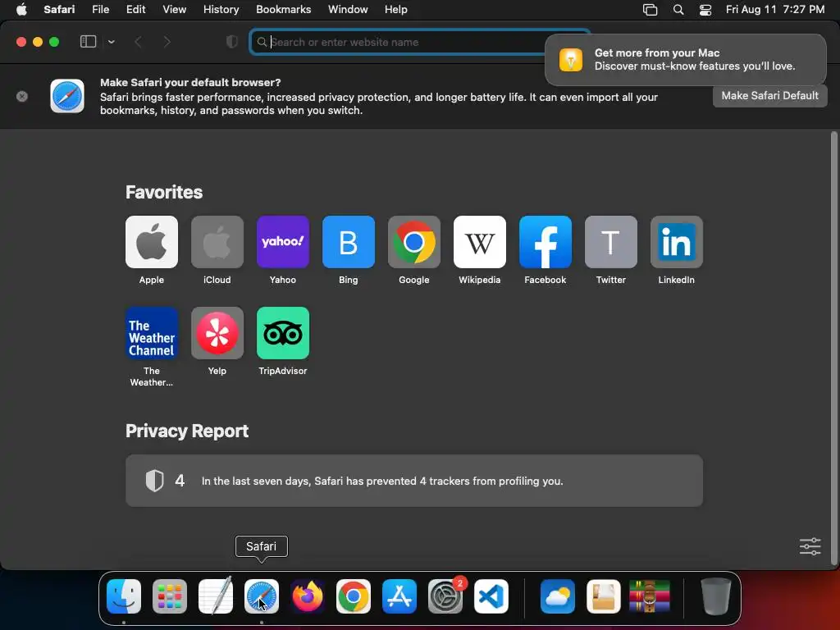840x630 pixels.
Task: Open the Apple logo system menu
Action: 21,9
